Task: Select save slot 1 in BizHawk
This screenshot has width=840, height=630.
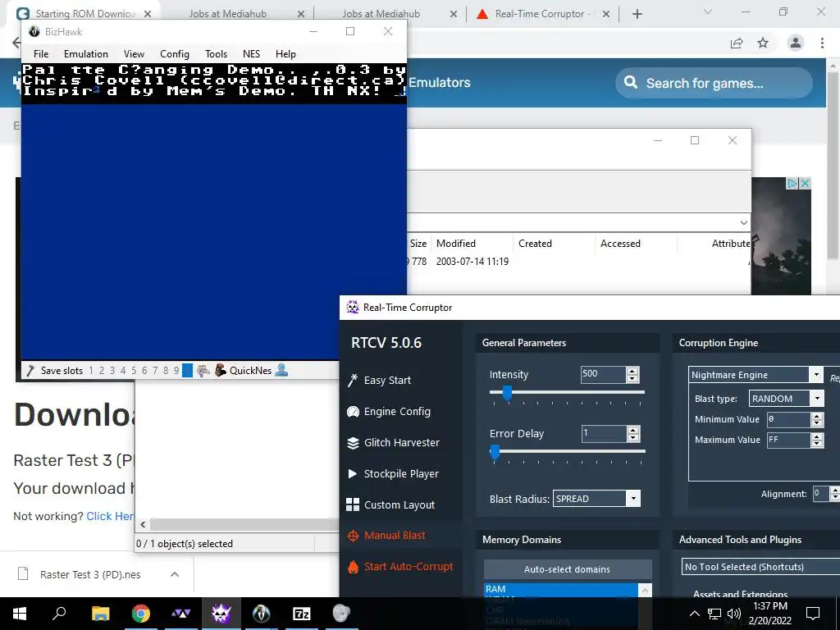Action: (91, 371)
